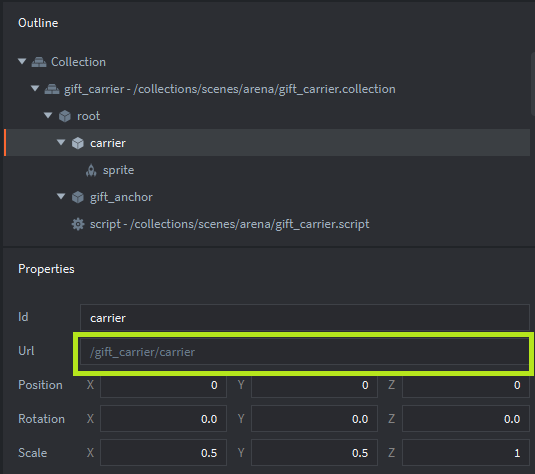Collapse the gift_carrier collection node
Viewport: 535px width, 474px height.
point(35,88)
